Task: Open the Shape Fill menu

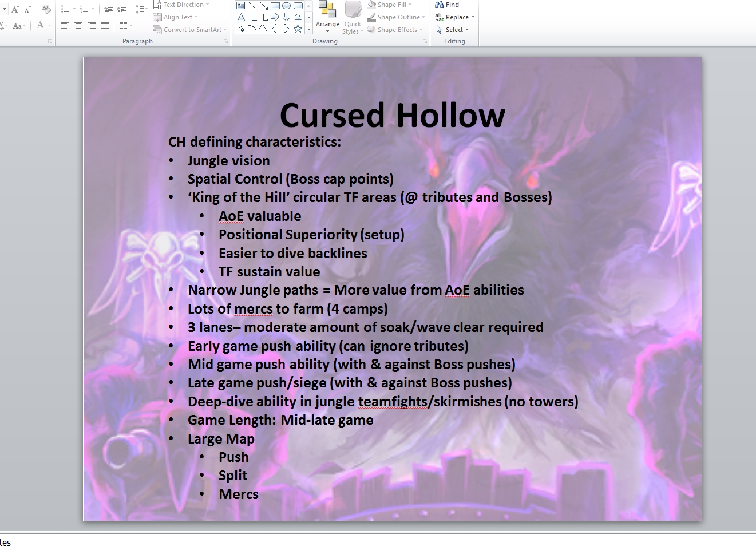Action: 390,5
